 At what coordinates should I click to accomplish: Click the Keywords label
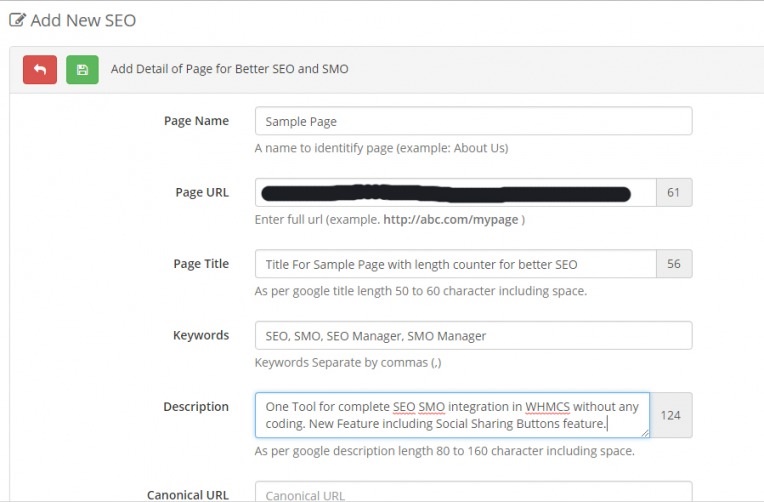pyautogui.click(x=201, y=335)
